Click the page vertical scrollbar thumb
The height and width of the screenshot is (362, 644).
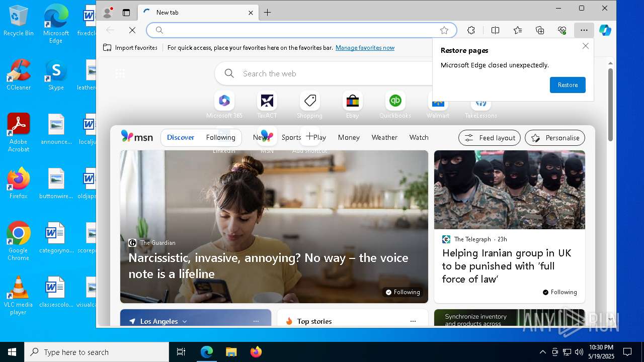coord(610,104)
